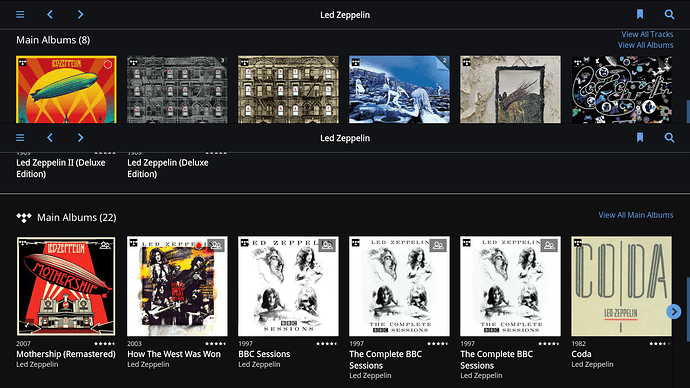Screen dimensions: 690x388
Task: Click the bookmark icon in the header below the album covers
Action: (x=640, y=138)
